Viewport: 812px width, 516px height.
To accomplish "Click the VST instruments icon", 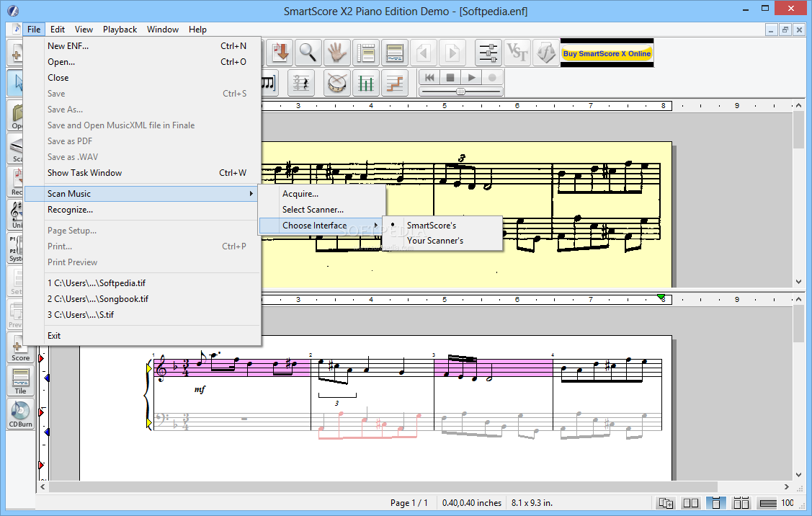I will click(517, 53).
